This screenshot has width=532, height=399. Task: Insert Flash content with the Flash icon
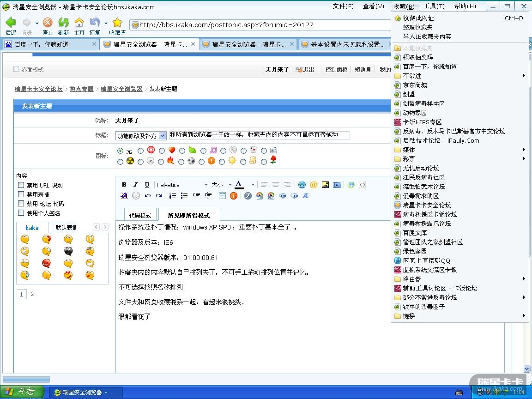click(x=248, y=195)
